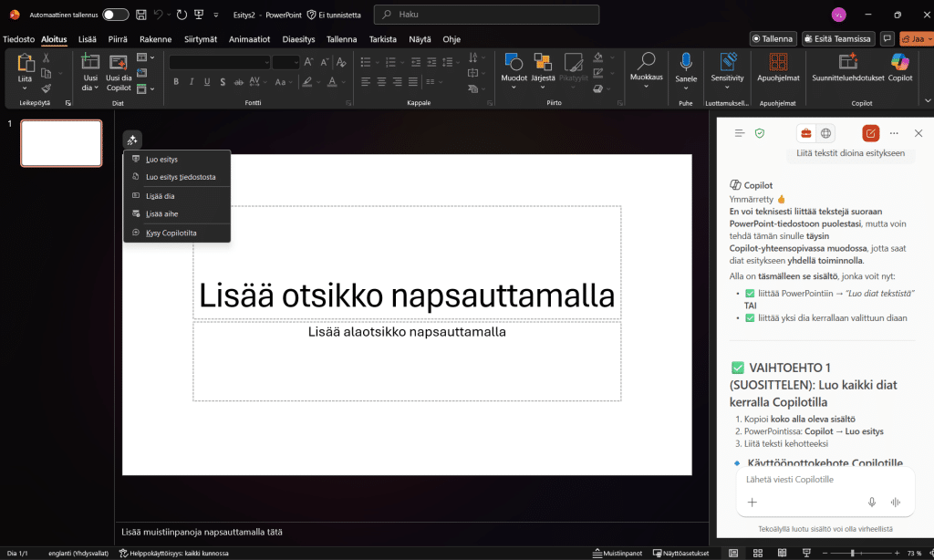This screenshot has height=560, width=934.
Task: Select Luo esitys tiedostosta menu entry
Action: click(x=181, y=177)
